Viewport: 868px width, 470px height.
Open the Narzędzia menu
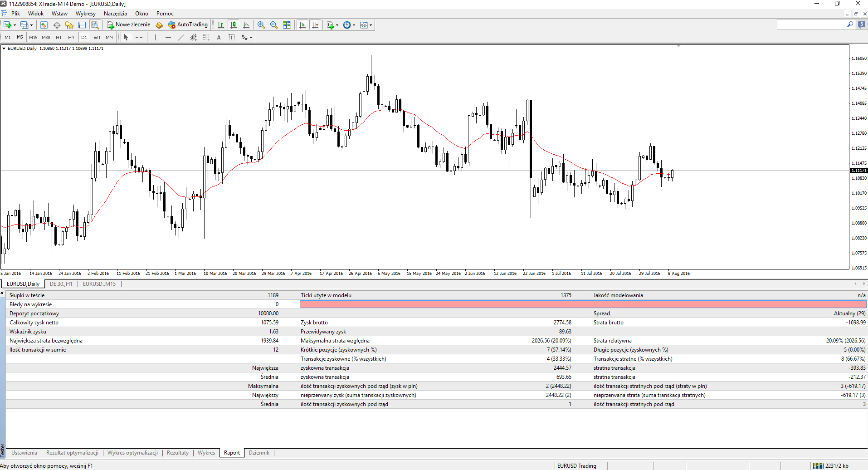(x=115, y=14)
